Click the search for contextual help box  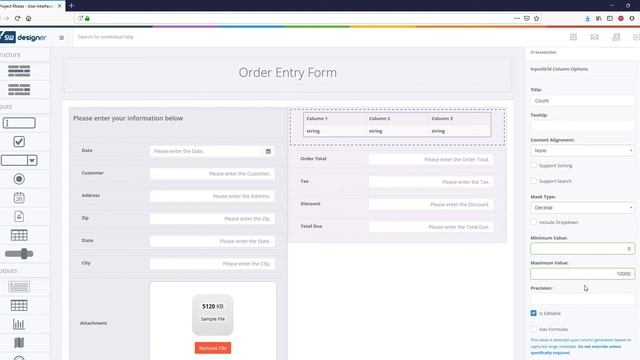106,37
